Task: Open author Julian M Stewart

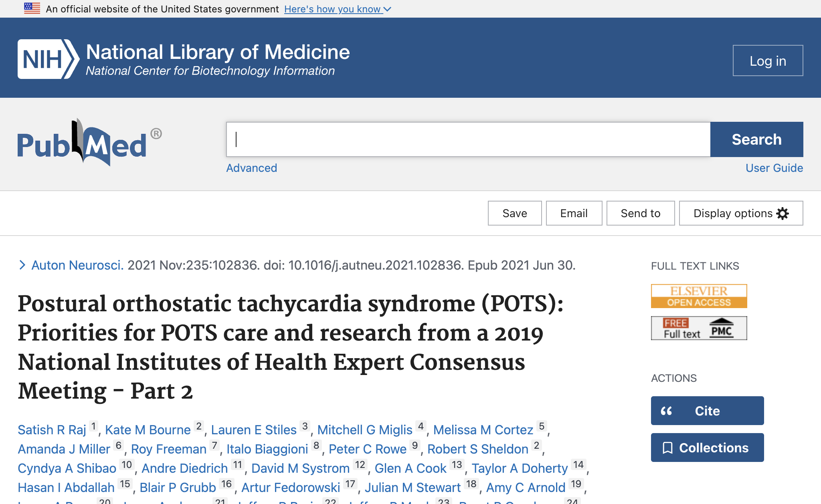Action: click(x=413, y=488)
